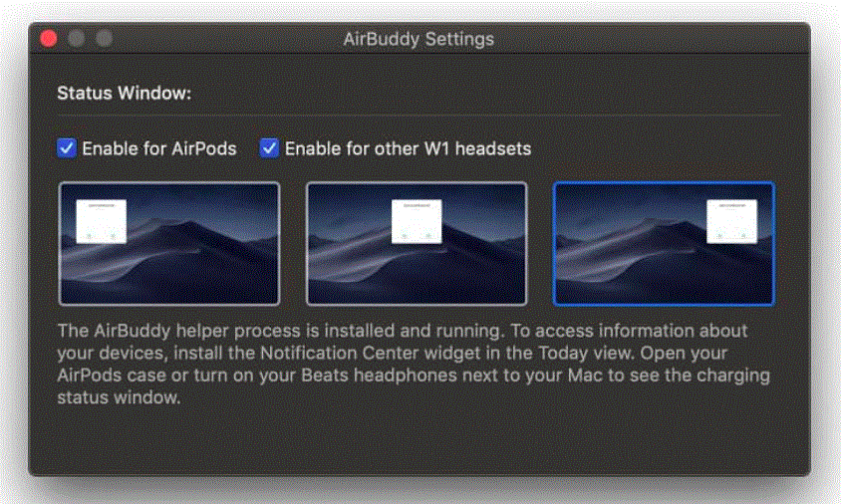
Task: Click the Status Window: heading
Action: coord(124,93)
